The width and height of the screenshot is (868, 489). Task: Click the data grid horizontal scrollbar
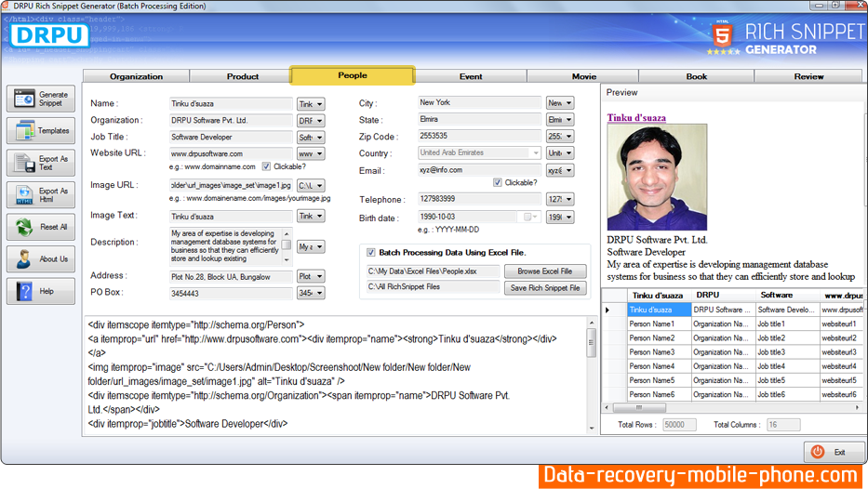tap(731, 408)
